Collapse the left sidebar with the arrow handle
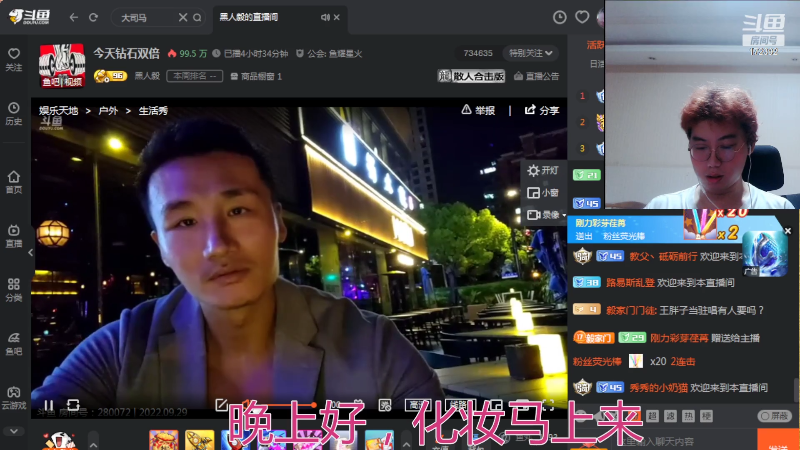 [x=31, y=252]
